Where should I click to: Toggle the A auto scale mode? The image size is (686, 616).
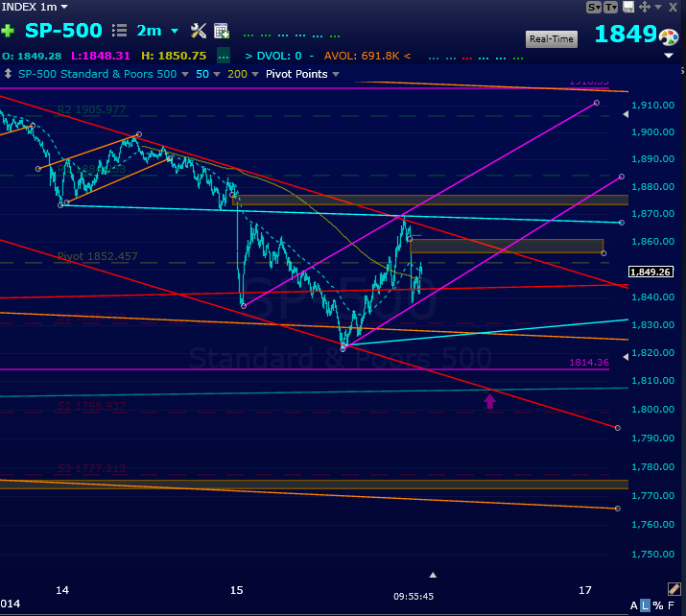pos(633,605)
